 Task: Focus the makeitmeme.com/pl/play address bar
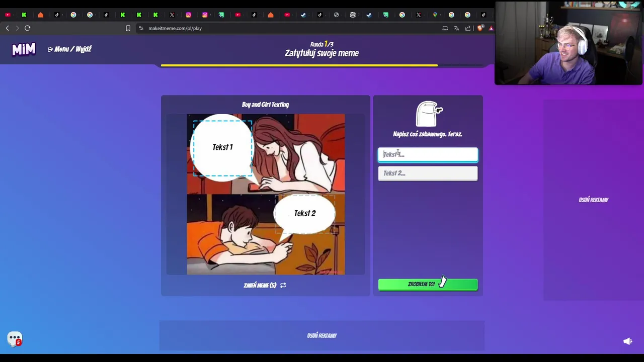point(175,28)
